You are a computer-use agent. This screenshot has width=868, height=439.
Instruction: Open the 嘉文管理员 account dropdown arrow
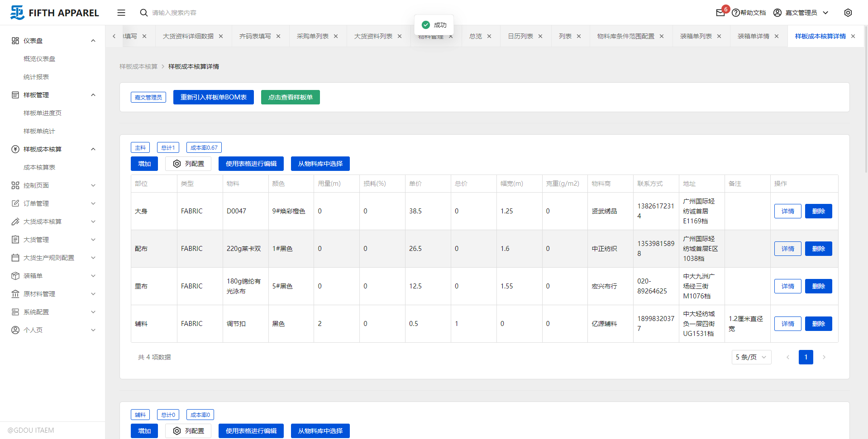pos(825,13)
